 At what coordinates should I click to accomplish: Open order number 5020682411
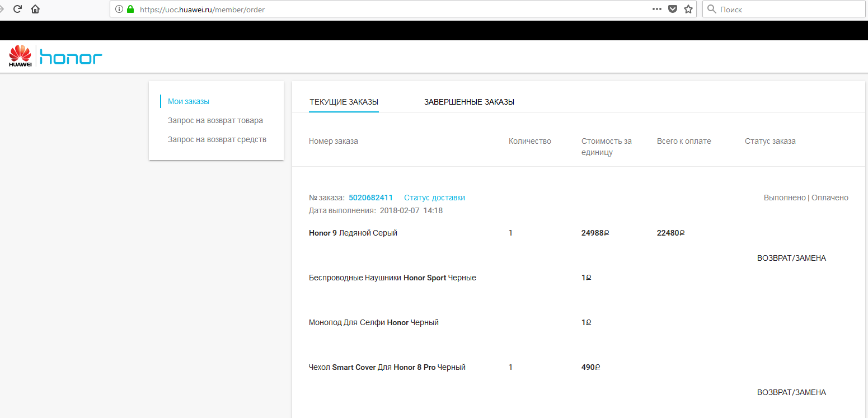point(370,198)
